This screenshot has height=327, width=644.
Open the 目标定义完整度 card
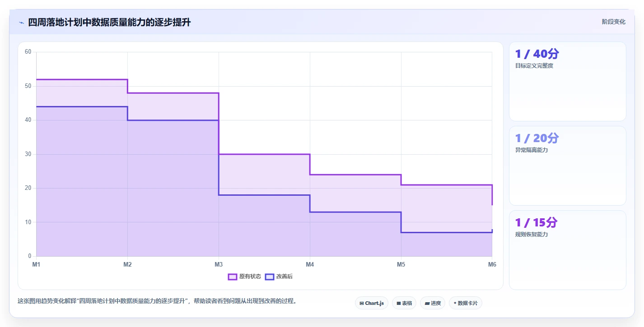[568, 82]
